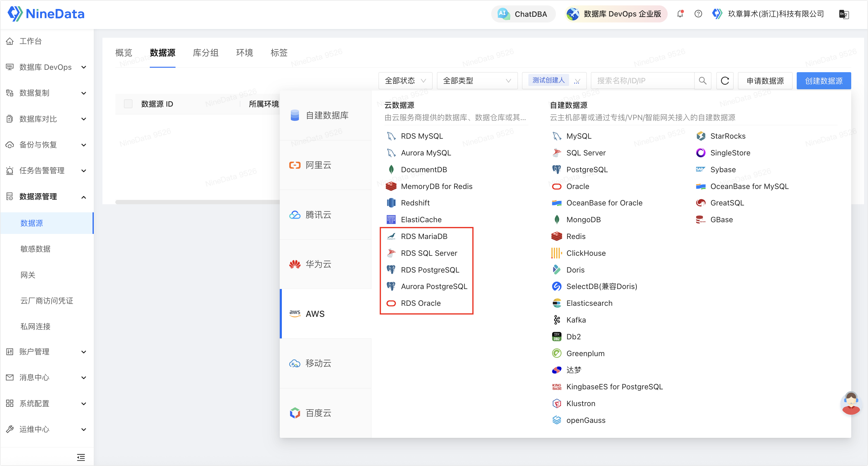This screenshot has height=466, width=868.
Task: Click the Klustron icon
Action: (557, 403)
